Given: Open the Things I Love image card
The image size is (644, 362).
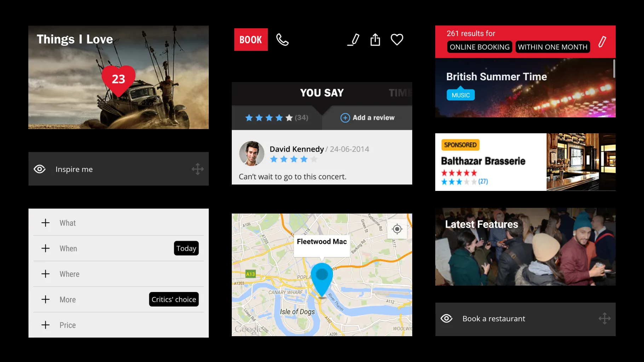Looking at the screenshot, I should coord(119,77).
